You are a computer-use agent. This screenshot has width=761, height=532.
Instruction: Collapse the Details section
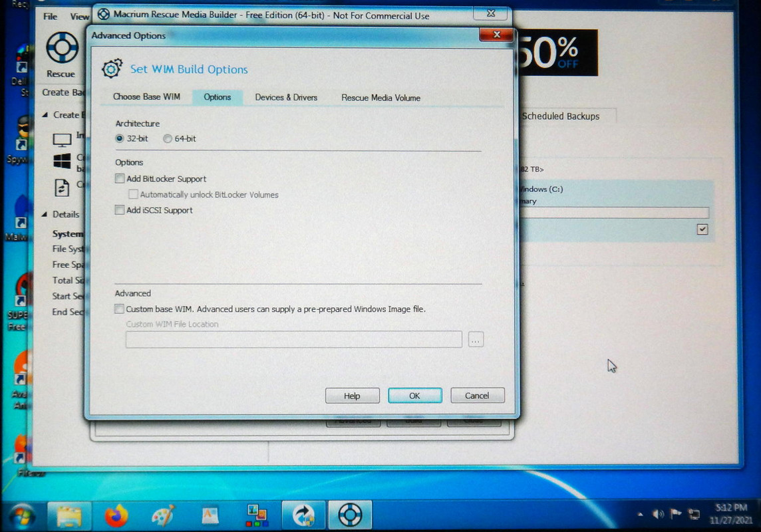pos(45,214)
